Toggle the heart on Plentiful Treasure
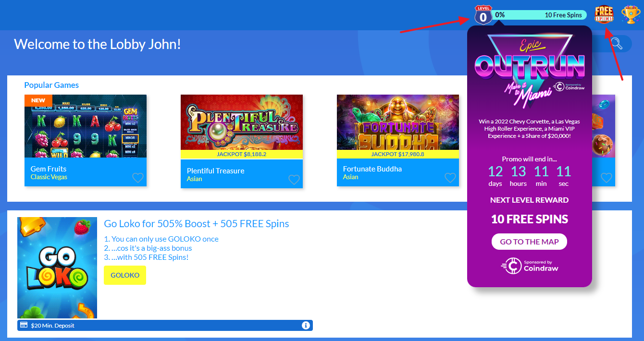644x341 pixels. coord(294,180)
